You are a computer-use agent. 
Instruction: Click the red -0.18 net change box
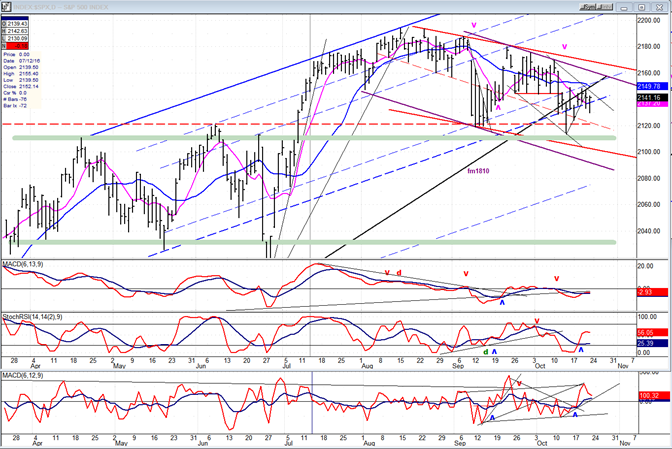pyautogui.click(x=15, y=46)
